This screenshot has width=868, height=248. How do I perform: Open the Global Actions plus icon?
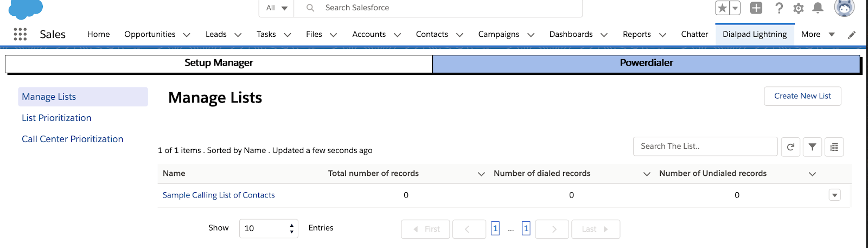pyautogui.click(x=756, y=8)
